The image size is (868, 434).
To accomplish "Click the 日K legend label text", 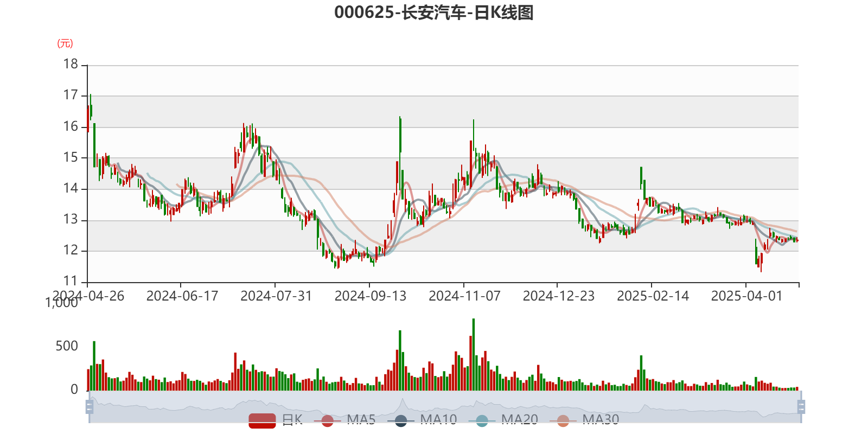I will (x=292, y=419).
